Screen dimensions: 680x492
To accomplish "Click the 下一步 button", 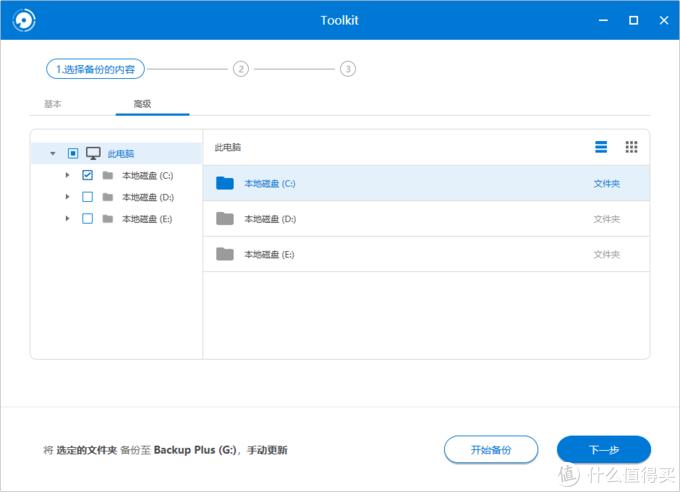I will (x=603, y=450).
